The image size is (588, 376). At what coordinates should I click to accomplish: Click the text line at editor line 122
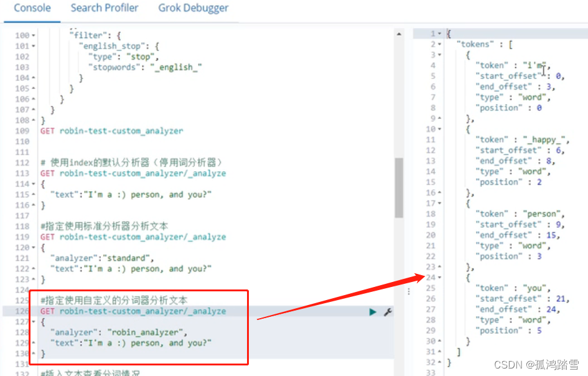pyautogui.click(x=131, y=269)
